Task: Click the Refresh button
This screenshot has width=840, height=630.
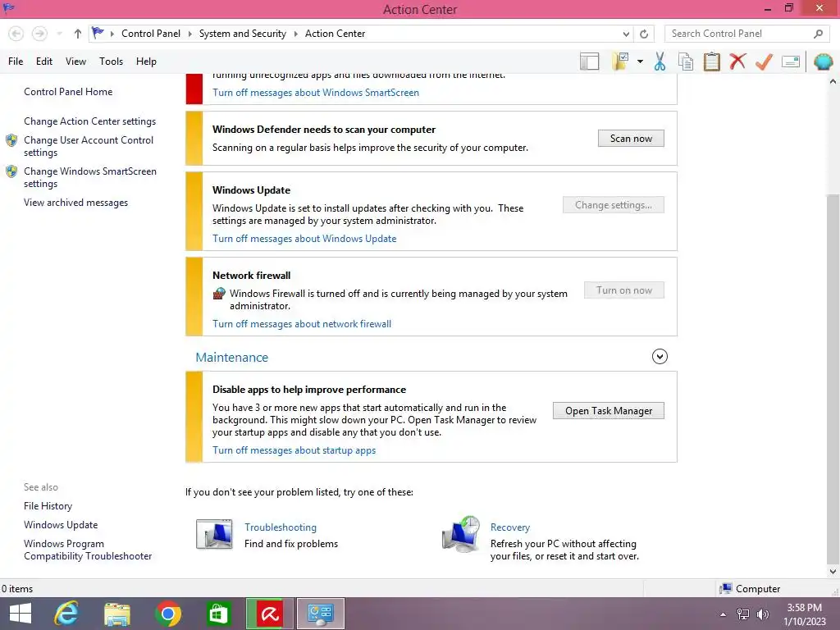Action: [644, 34]
